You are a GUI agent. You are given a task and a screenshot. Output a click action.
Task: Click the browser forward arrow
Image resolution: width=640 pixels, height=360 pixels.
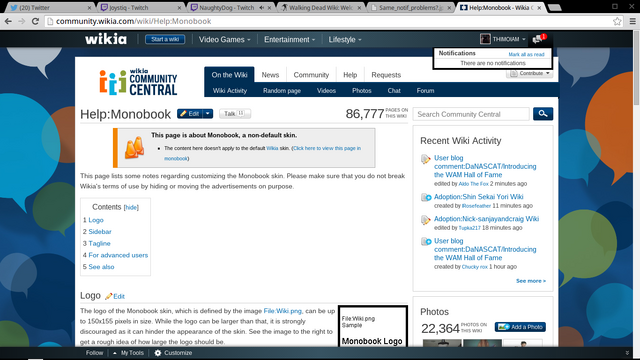22,21
